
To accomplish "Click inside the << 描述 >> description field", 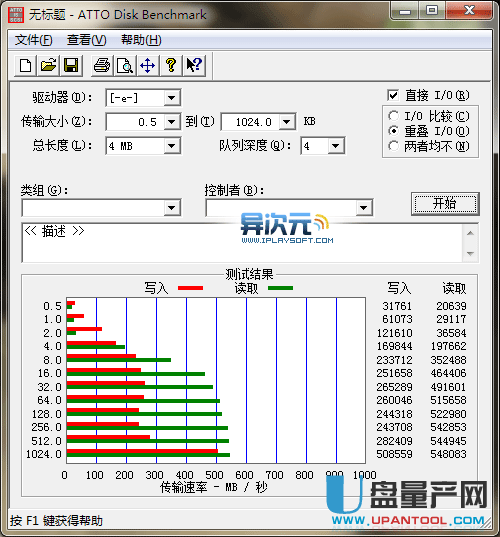I will tap(242, 243).
